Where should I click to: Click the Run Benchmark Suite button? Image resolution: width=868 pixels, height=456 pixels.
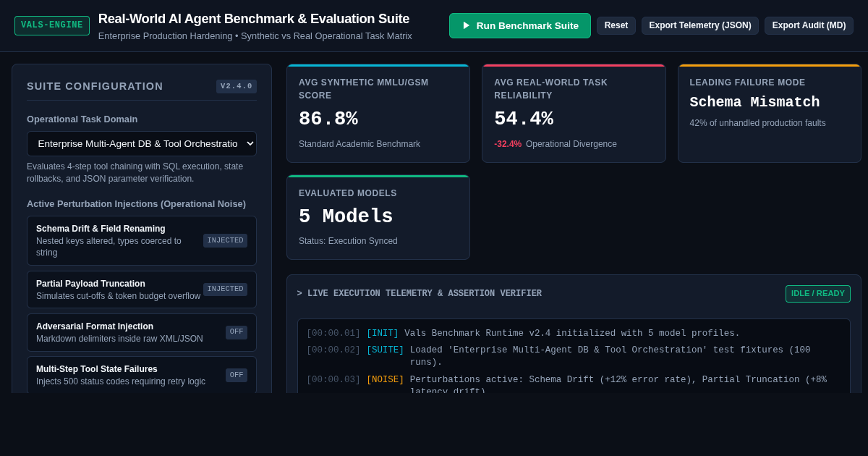coord(519,25)
